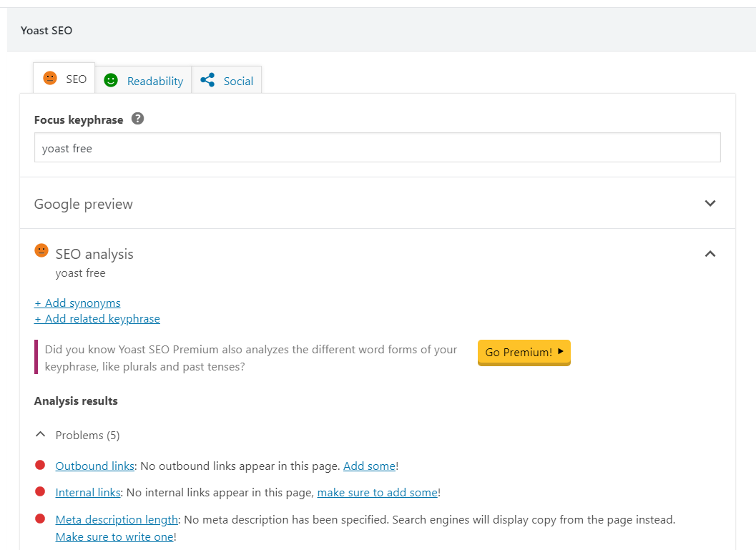756x550 pixels.
Task: Collapse the SEO analysis section chevron
Action: 710,254
